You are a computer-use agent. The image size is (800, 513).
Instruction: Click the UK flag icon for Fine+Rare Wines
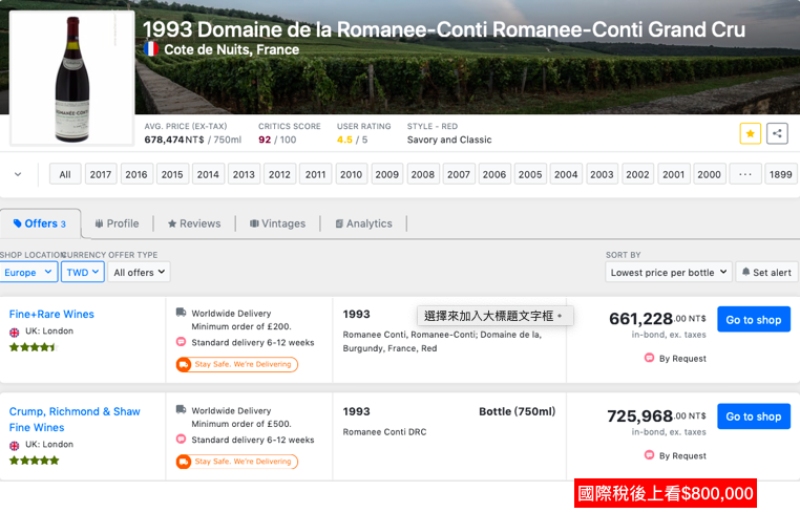point(14,332)
